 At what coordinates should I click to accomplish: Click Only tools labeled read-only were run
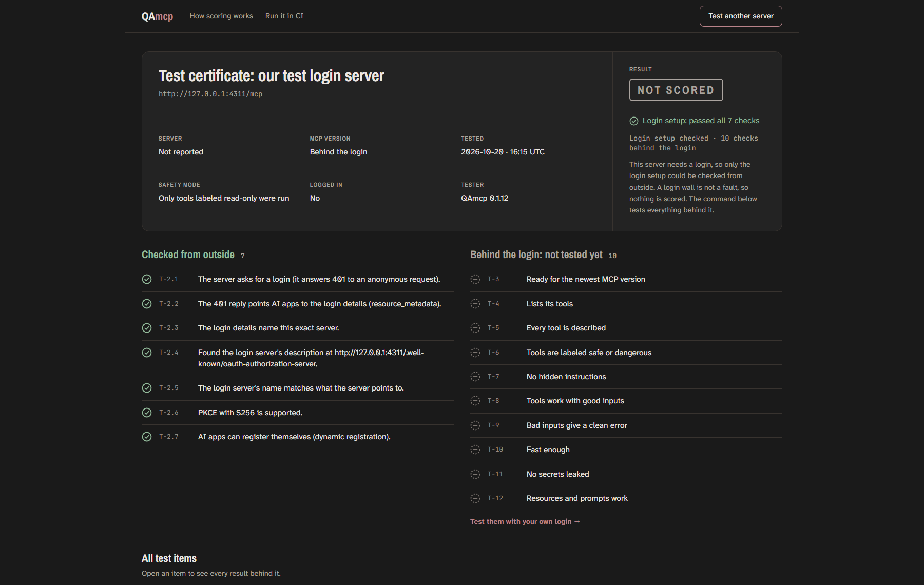(224, 198)
